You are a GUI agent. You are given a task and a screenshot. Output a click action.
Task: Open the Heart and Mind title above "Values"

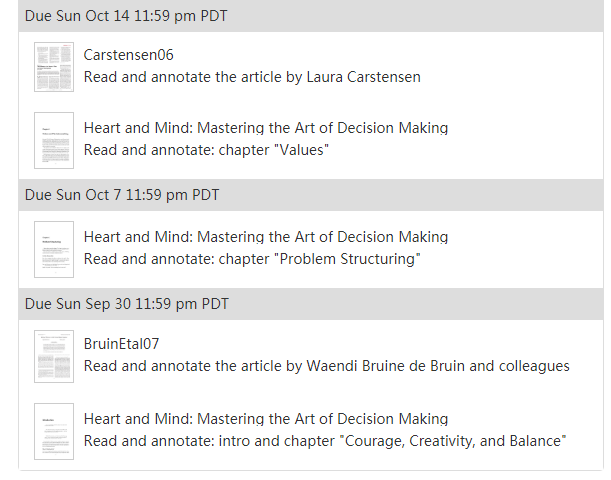pos(266,128)
